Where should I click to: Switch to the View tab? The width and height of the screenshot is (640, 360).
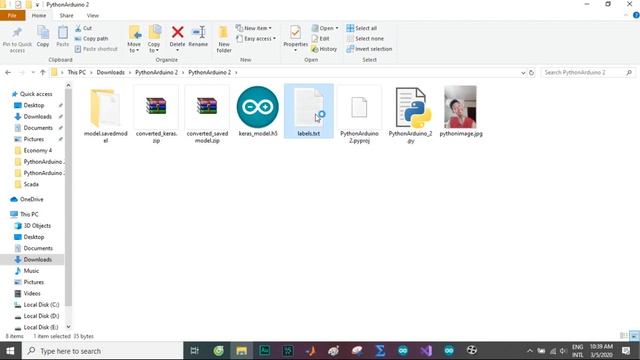(x=93, y=16)
